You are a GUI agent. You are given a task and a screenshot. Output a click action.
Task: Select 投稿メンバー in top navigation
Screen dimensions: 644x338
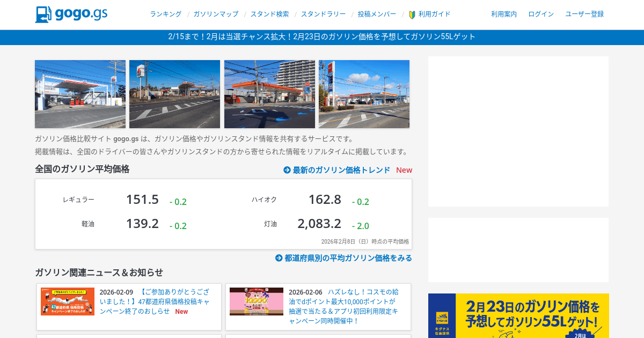tap(377, 14)
